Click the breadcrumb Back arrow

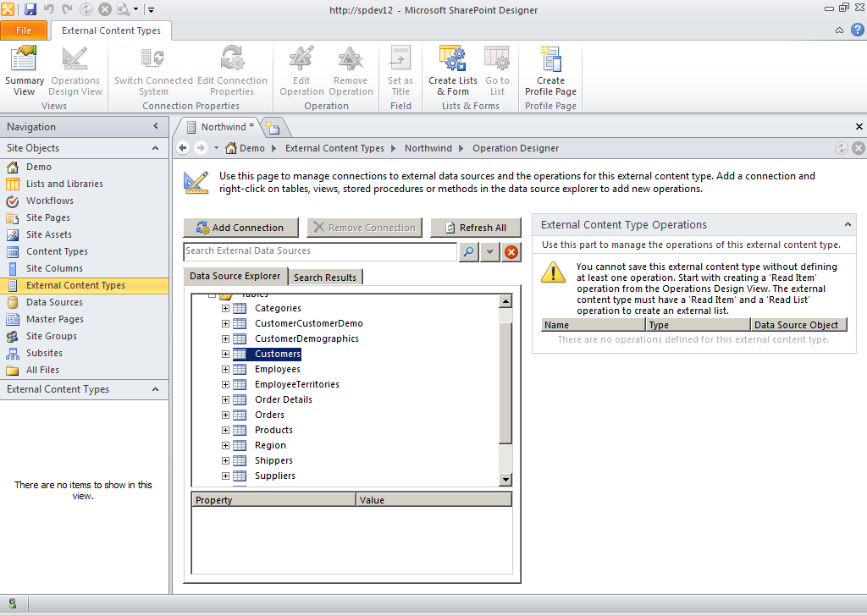[x=183, y=148]
